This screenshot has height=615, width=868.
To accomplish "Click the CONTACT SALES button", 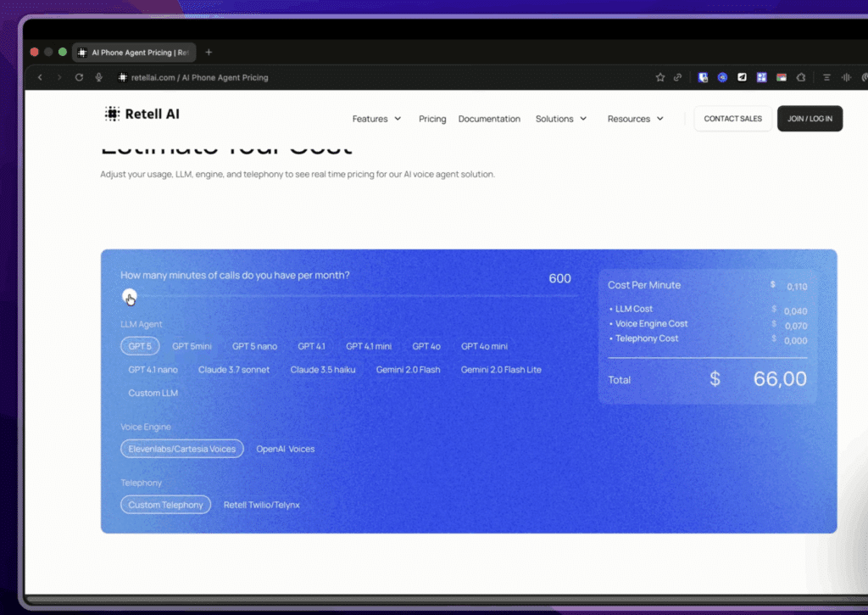I will pos(732,119).
